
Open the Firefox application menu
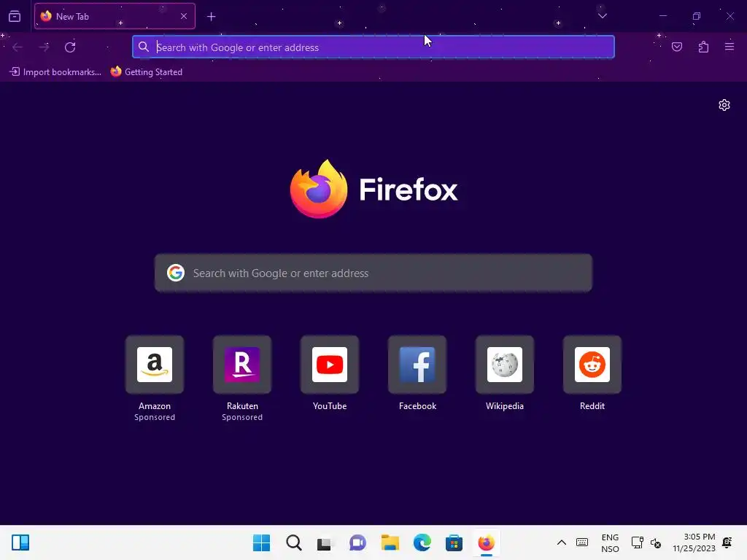(729, 47)
